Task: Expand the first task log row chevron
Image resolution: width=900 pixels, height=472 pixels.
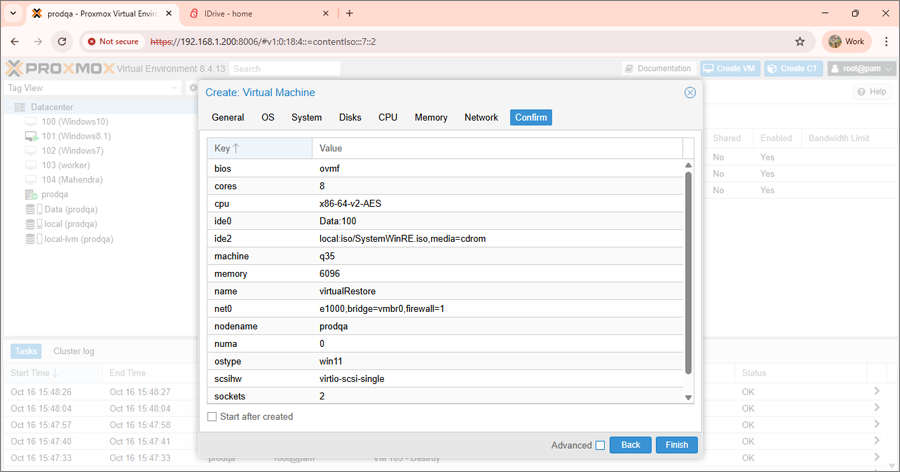Action: 876,392
